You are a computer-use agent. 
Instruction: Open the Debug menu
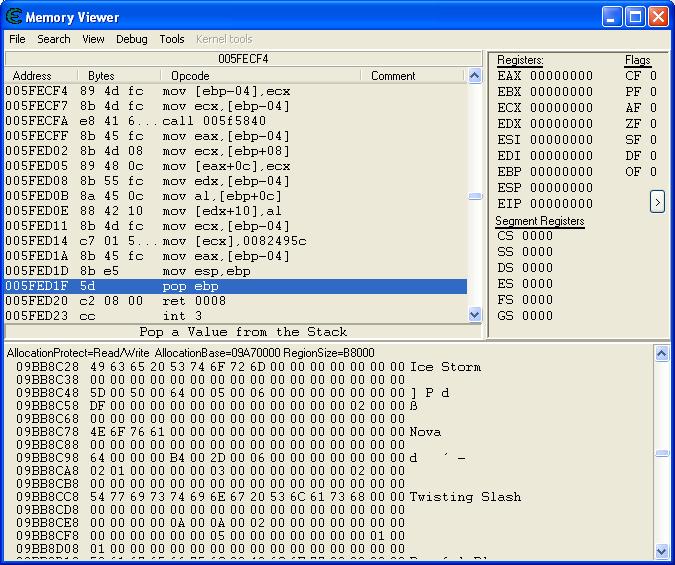[x=131, y=39]
